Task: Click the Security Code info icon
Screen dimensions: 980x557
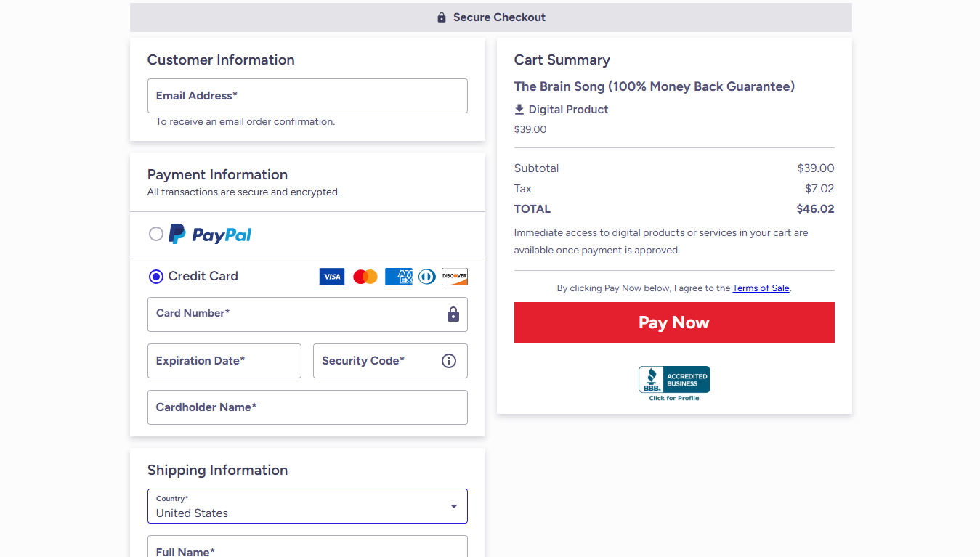Action: click(x=449, y=361)
